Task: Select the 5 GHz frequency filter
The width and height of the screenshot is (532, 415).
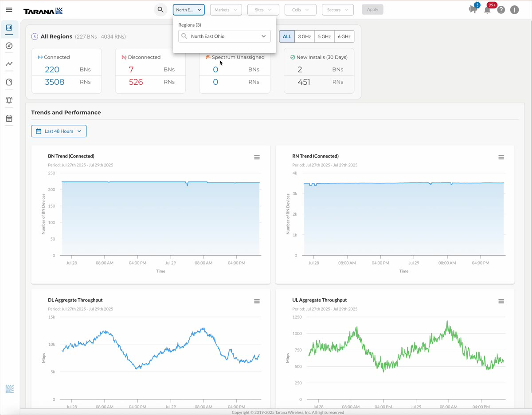Action: [x=324, y=36]
